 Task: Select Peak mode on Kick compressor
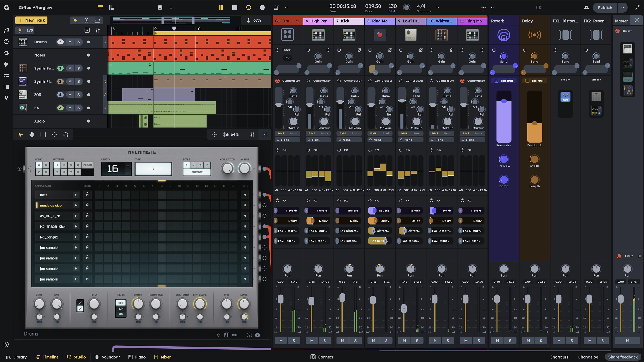click(355, 134)
